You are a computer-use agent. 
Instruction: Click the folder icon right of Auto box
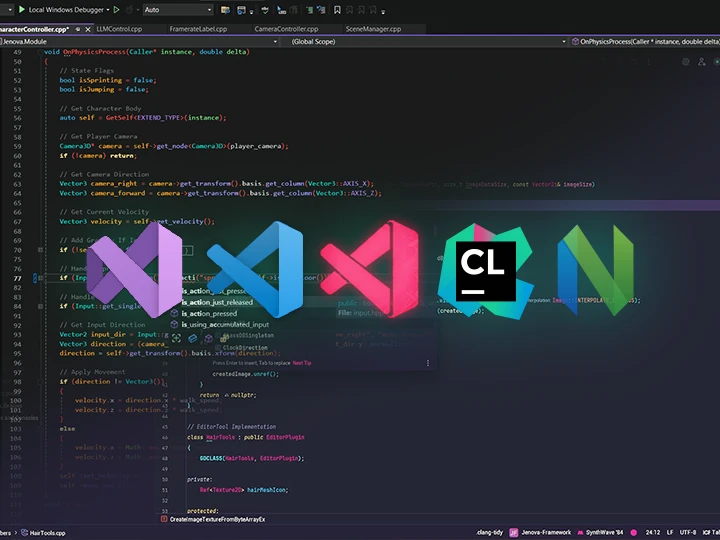click(x=225, y=10)
